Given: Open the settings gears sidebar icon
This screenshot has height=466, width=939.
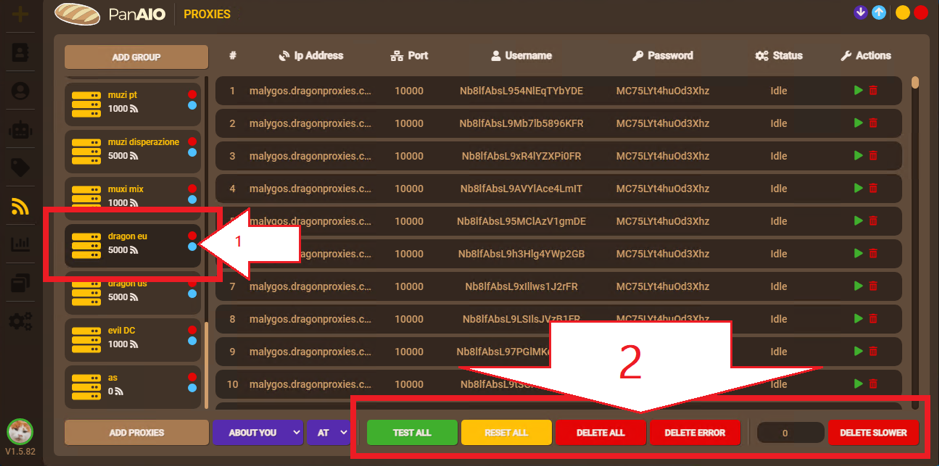Looking at the screenshot, I should tap(20, 322).
